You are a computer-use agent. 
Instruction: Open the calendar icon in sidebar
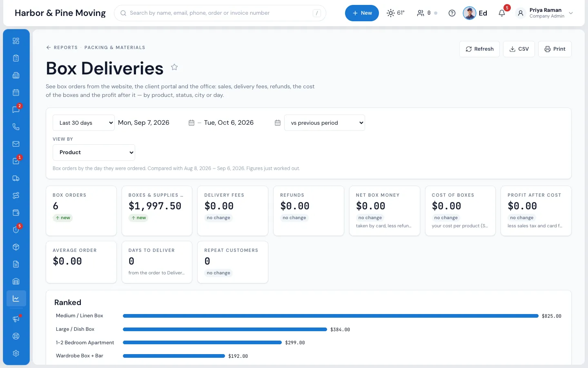coord(16,92)
